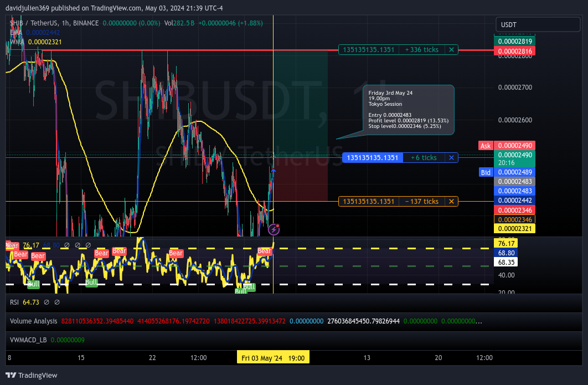Close the +336 ticks profit order label

tap(451, 49)
